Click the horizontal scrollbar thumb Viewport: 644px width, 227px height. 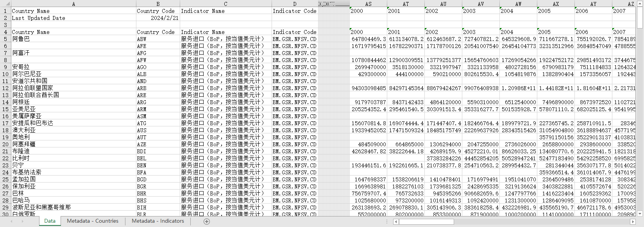tap(426, 222)
